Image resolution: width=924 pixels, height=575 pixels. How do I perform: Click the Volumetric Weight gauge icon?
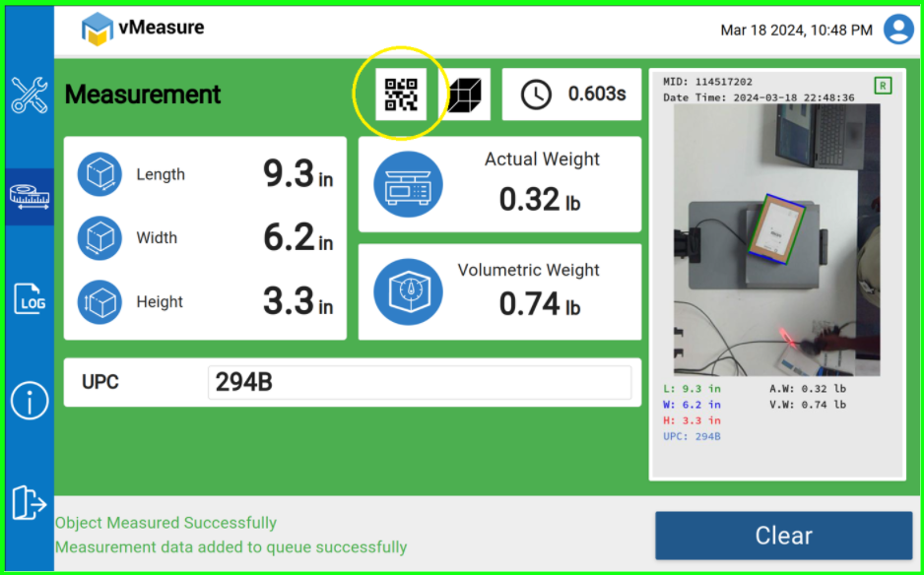[x=409, y=292]
